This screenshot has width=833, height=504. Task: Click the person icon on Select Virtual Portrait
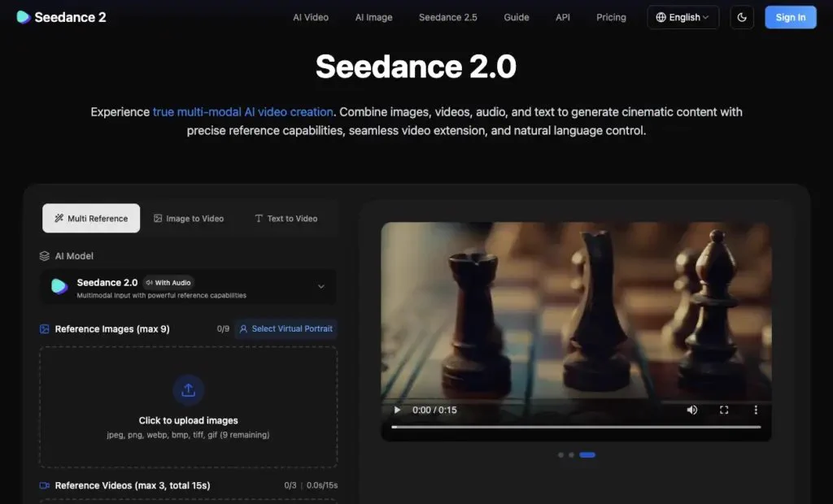pyautogui.click(x=243, y=329)
